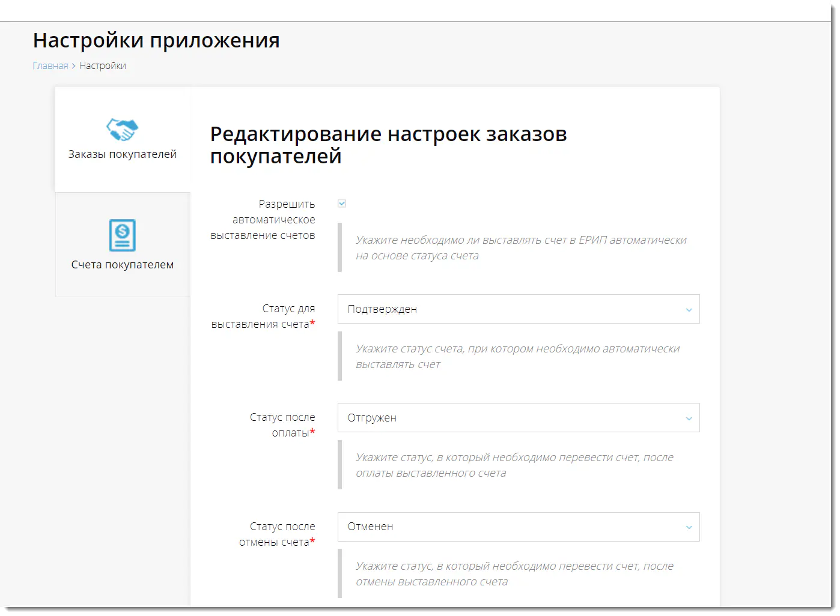Image resolution: width=840 pixels, height=616 pixels.
Task: Open the Статус для выставления счета dropdown
Action: (x=519, y=309)
